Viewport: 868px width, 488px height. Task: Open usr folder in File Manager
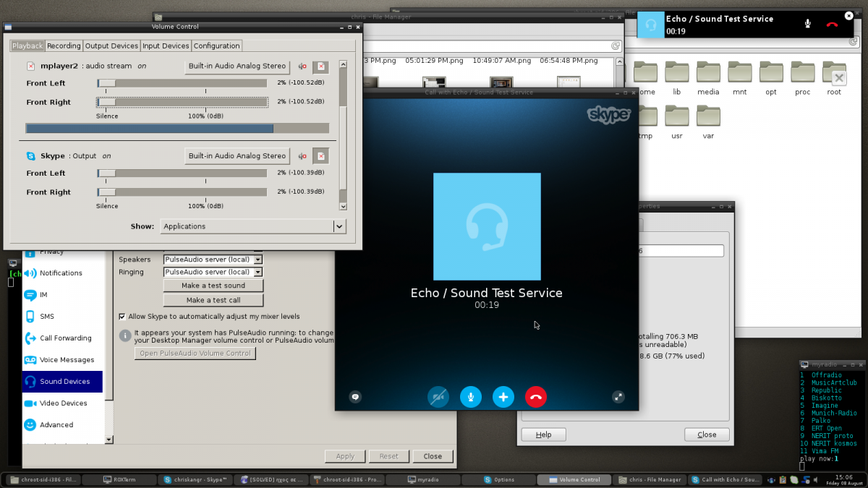pyautogui.click(x=677, y=121)
